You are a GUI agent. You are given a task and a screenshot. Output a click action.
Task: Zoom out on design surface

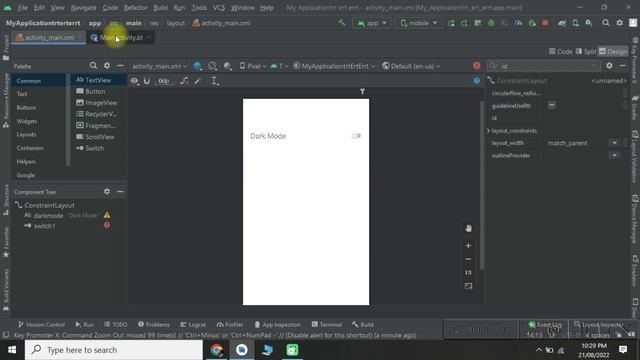[468, 259]
